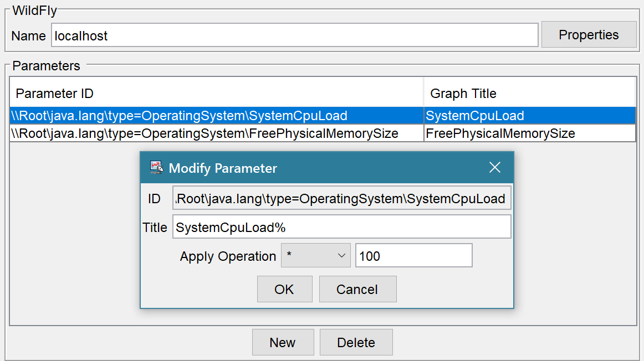This screenshot has width=644, height=361.
Task: Click the Graph Title column header
Action: (530, 93)
